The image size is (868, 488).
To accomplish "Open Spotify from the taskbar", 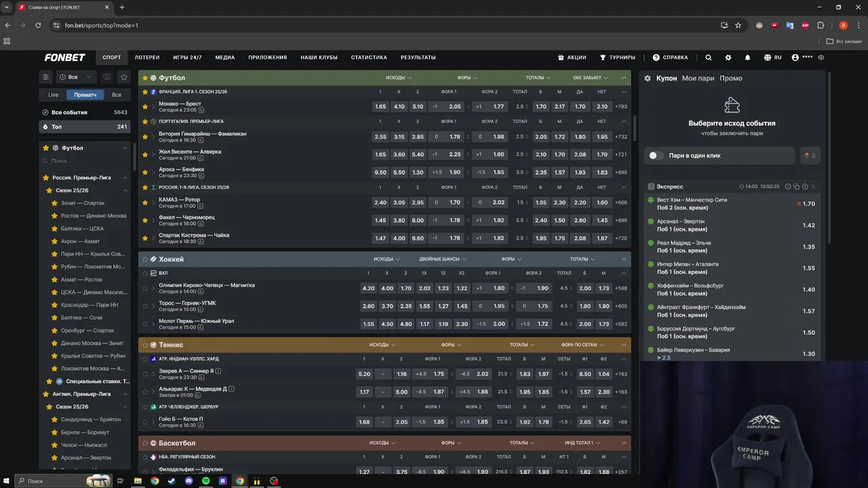I will coord(206,481).
